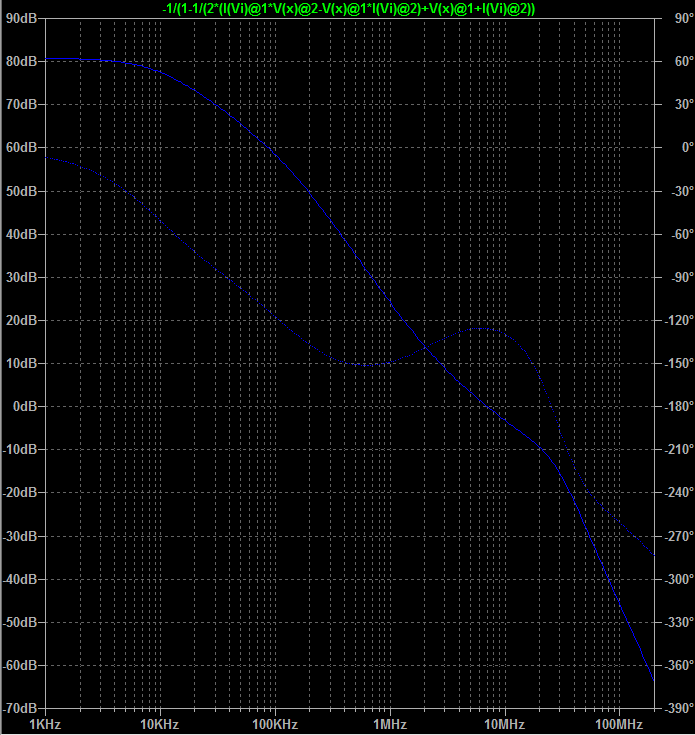The height and width of the screenshot is (735, 695).
Task: Click the 1MHz frequency axis label
Action: point(390,725)
